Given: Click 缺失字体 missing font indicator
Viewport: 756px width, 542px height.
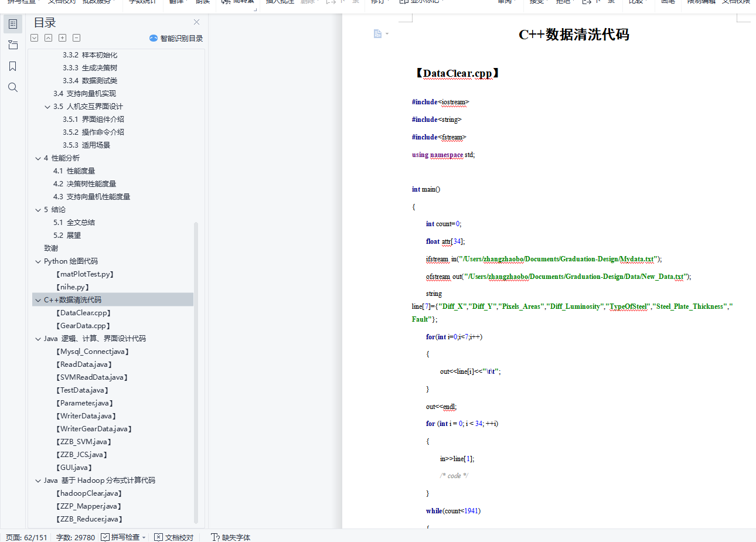Looking at the screenshot, I should click(230, 537).
